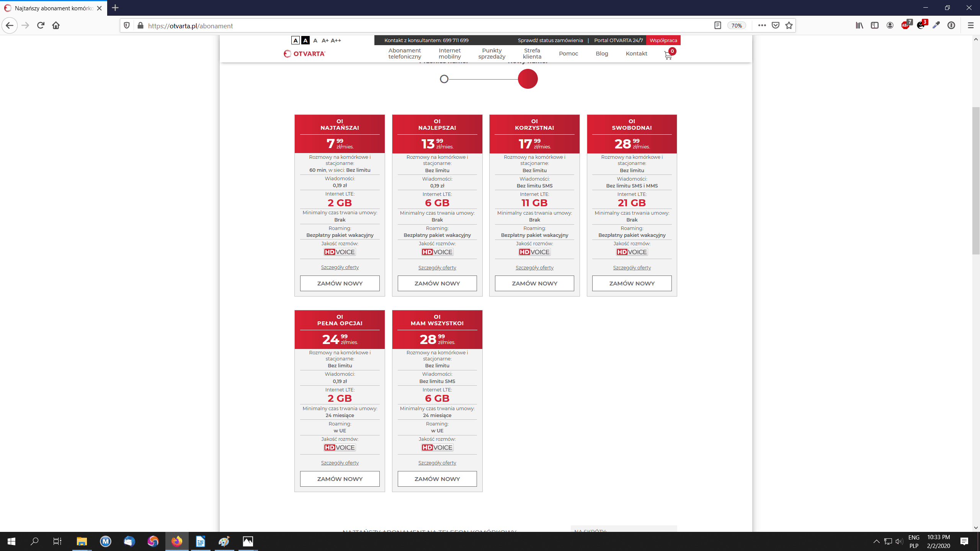980x551 pixels.
Task: Go back with the browser back arrow
Action: coord(10,26)
